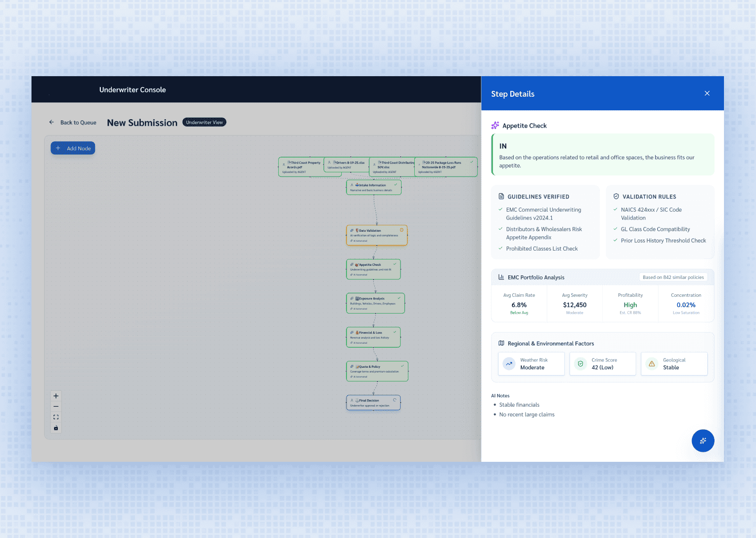
Task: Fit the workflow view to screen
Action: (x=56, y=417)
